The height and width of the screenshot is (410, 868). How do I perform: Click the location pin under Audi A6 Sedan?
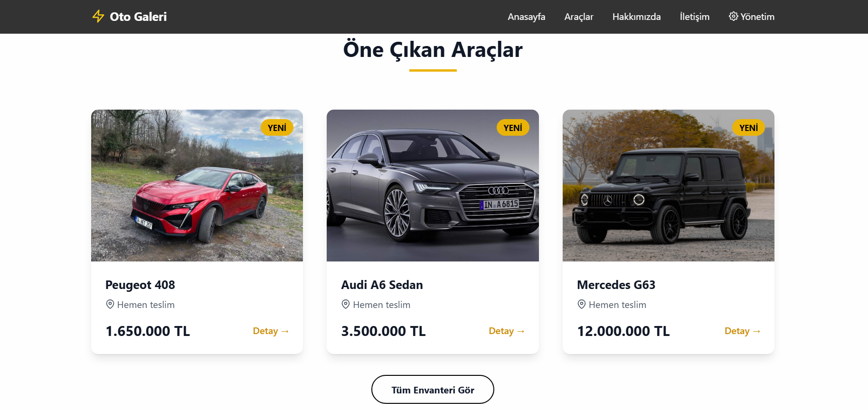point(346,304)
